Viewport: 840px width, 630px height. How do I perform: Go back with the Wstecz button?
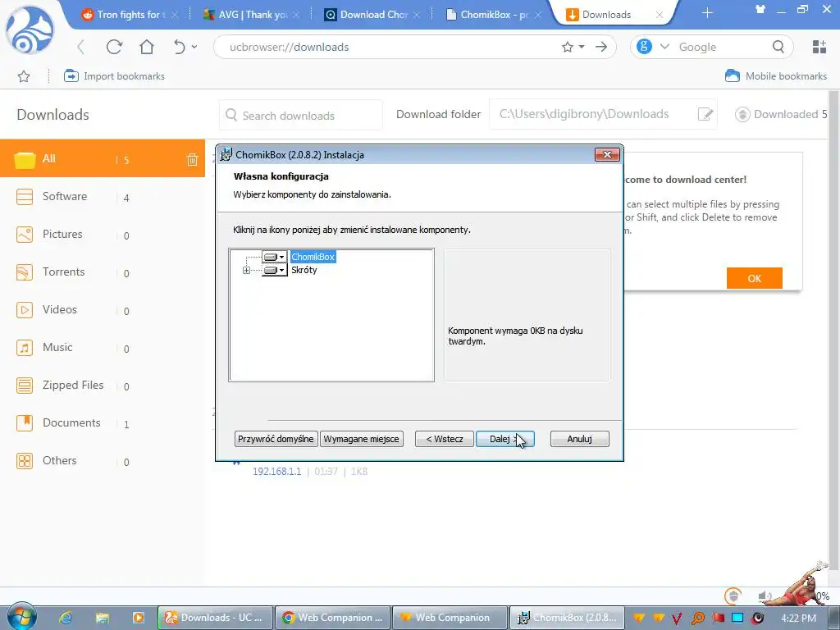coord(445,439)
